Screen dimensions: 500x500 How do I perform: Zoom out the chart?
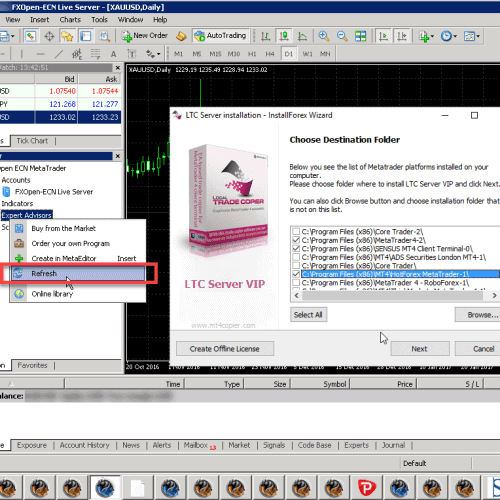click(342, 36)
